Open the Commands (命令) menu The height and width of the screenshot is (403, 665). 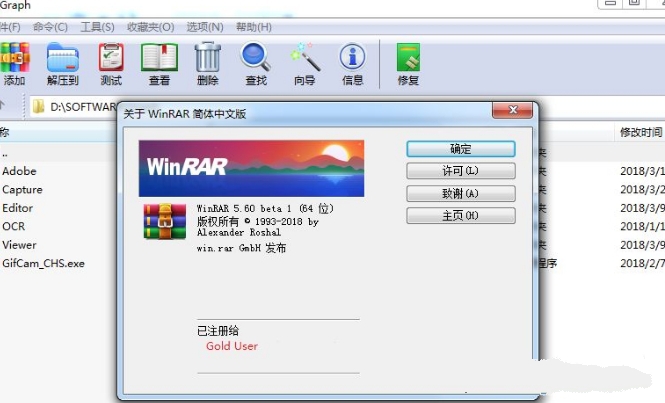tap(50, 27)
